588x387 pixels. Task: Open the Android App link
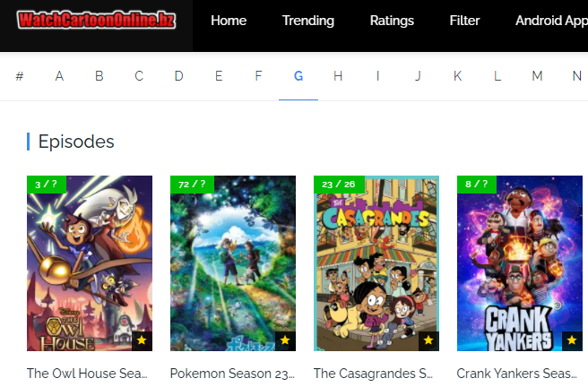pos(551,21)
